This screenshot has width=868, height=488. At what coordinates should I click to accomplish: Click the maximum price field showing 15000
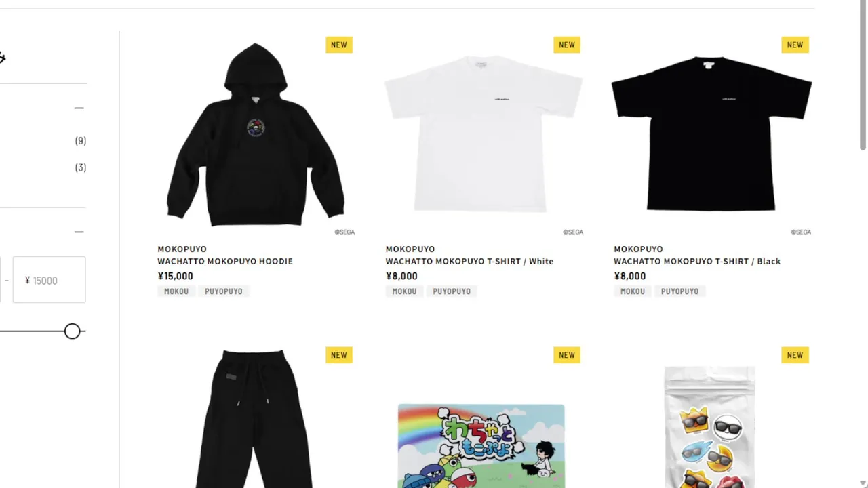(50, 279)
